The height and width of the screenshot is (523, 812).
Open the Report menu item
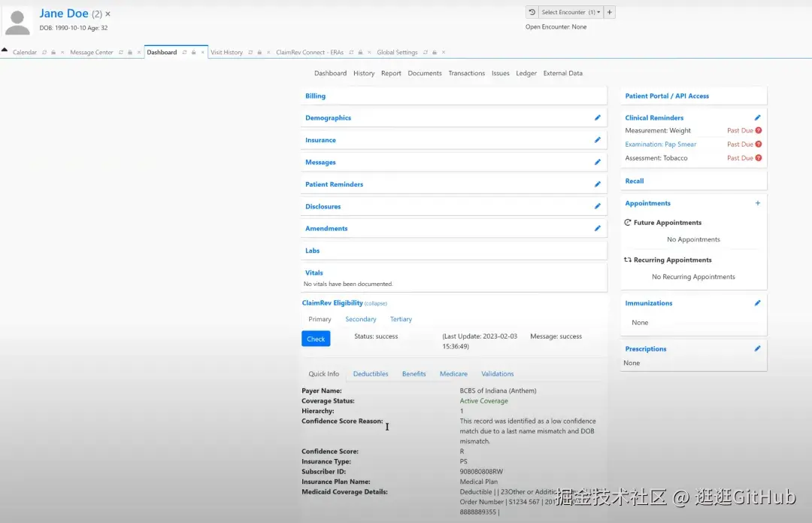click(391, 74)
